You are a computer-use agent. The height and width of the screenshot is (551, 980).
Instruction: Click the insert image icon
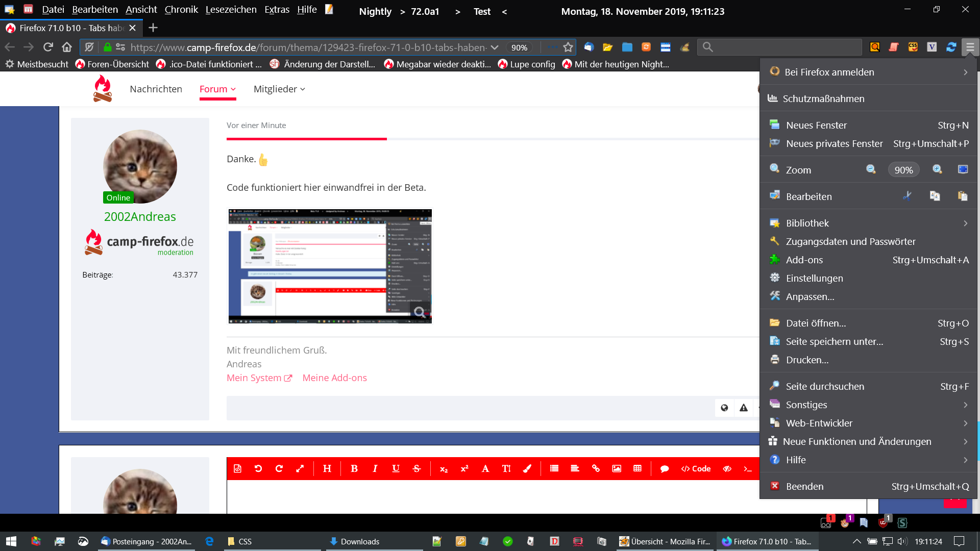tap(617, 468)
